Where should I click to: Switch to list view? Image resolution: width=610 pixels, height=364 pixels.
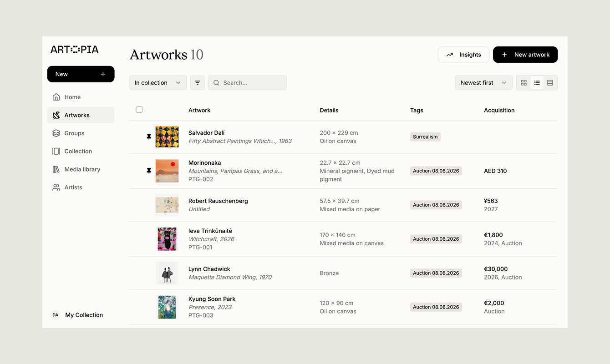point(537,83)
